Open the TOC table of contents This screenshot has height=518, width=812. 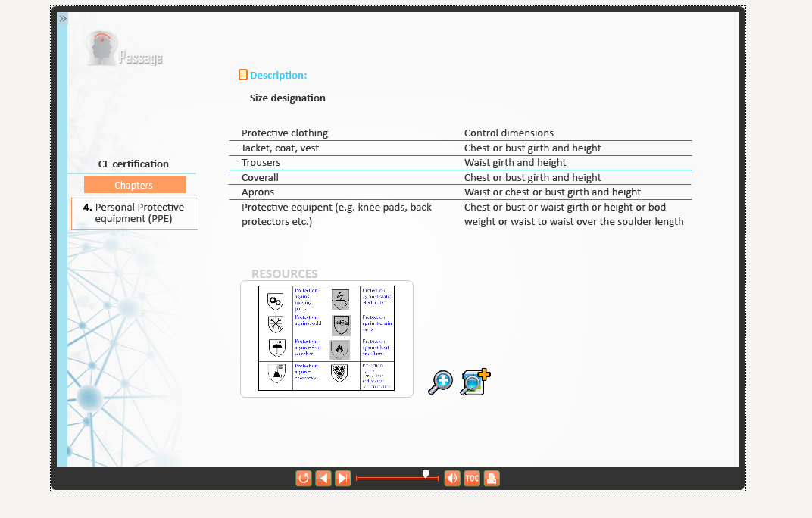(472, 478)
